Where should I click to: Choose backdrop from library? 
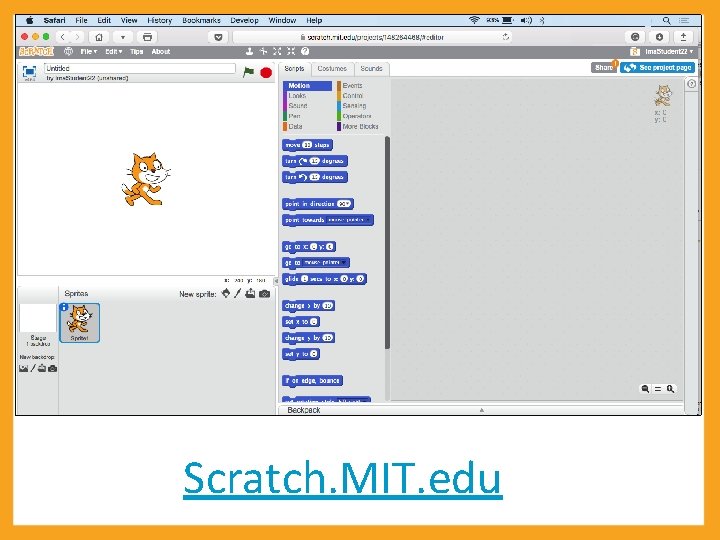[23, 368]
